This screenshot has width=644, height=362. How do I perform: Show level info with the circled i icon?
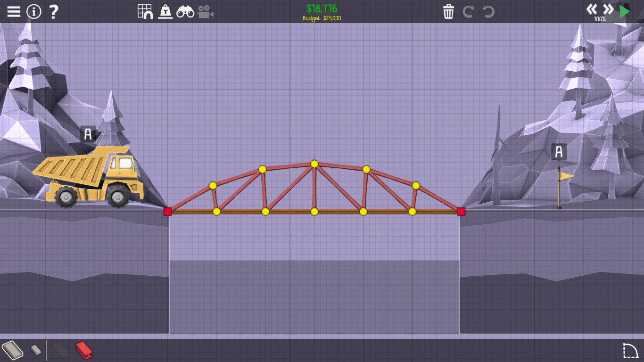pos(33,11)
